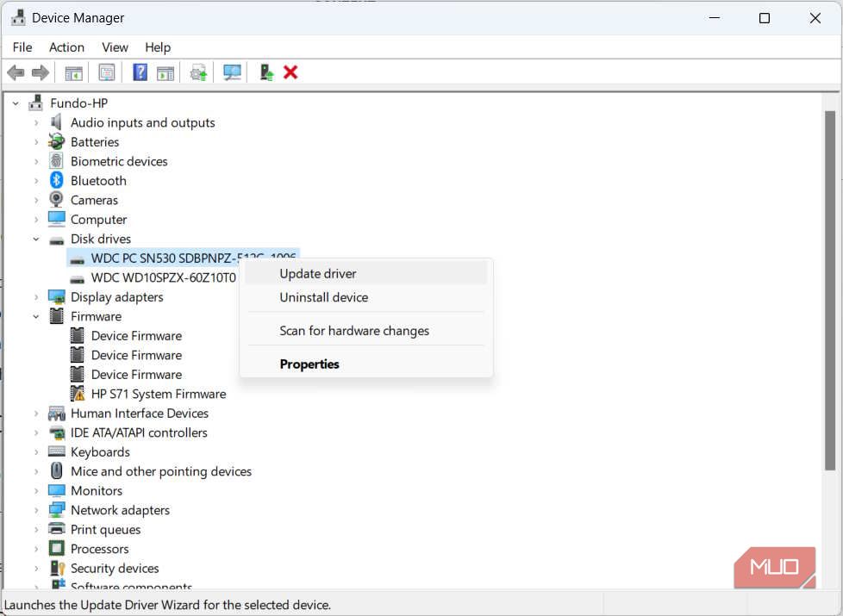843x616 pixels.
Task: Select the Biometric devices label
Action: point(119,161)
